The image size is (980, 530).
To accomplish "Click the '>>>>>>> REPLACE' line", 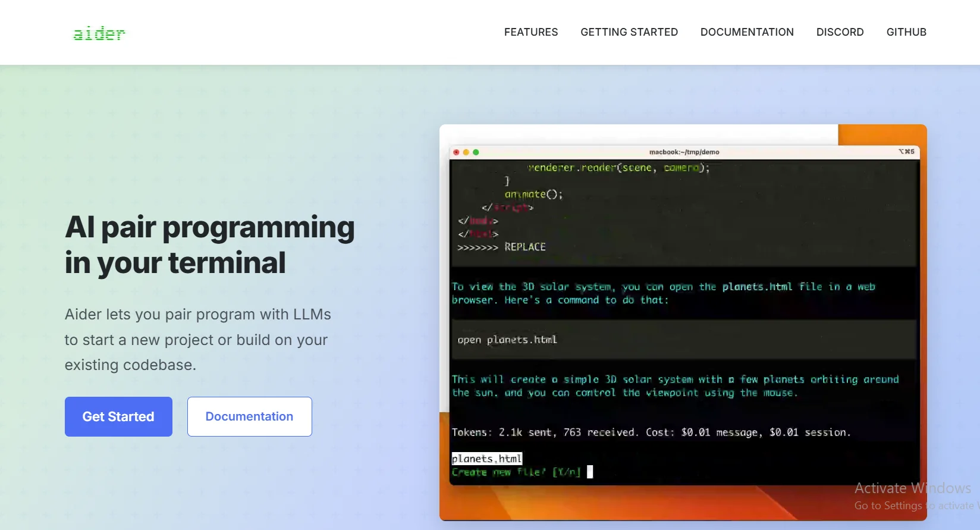I will click(501, 247).
